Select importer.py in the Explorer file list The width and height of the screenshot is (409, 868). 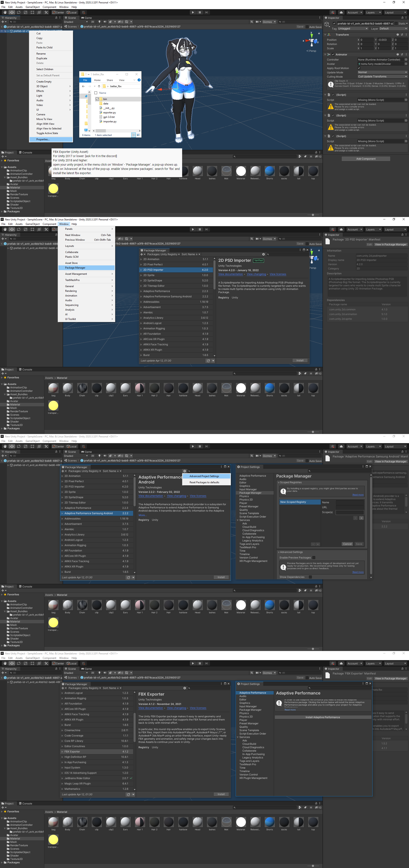[x=110, y=121]
